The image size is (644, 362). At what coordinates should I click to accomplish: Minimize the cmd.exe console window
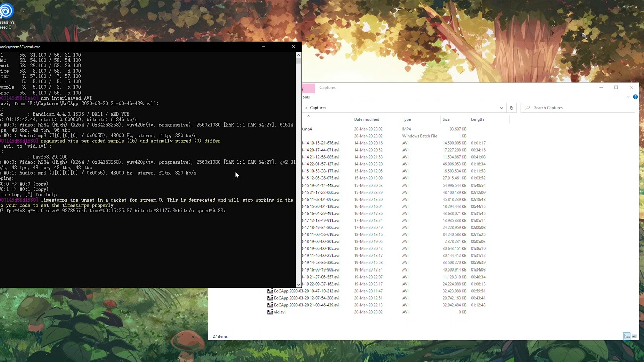[263, 47]
